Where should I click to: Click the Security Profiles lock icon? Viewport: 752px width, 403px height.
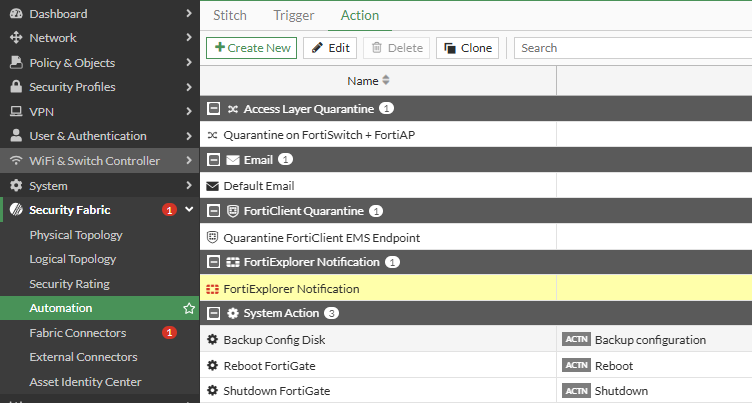click(16, 86)
